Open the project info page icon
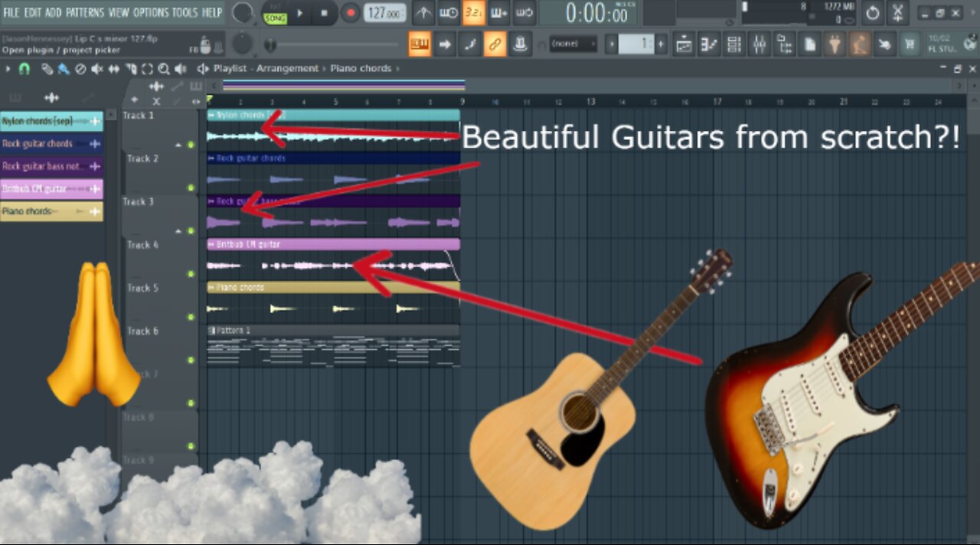The height and width of the screenshot is (545, 980). 810,44
